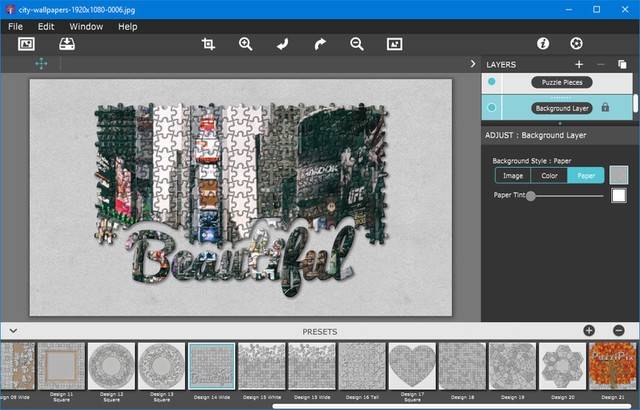
Task: Open the Window menu
Action: [86, 26]
